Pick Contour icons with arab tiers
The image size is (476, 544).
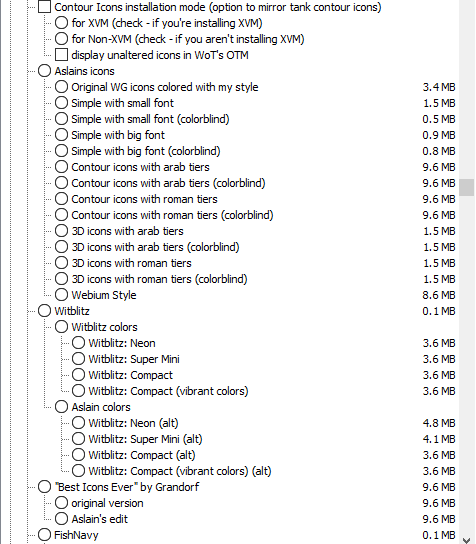61,167
